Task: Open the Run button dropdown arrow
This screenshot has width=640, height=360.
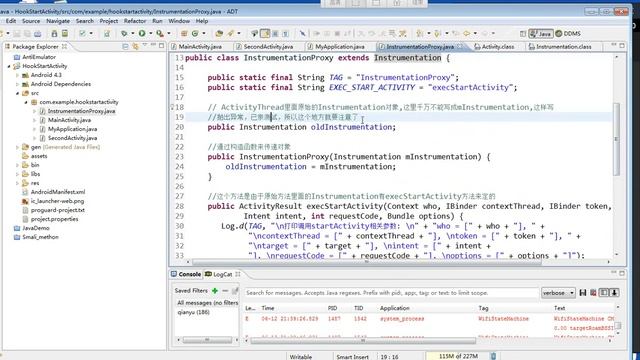Action: [x=151, y=33]
